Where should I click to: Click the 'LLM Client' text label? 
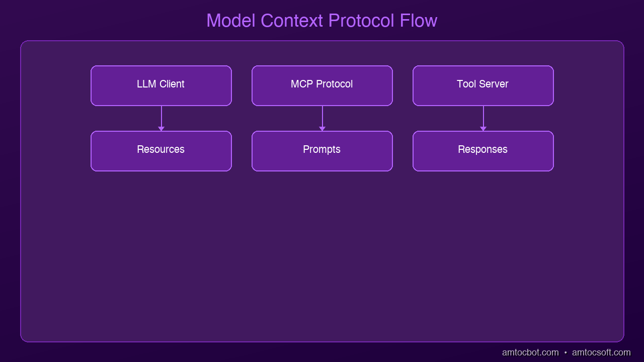[x=160, y=84]
